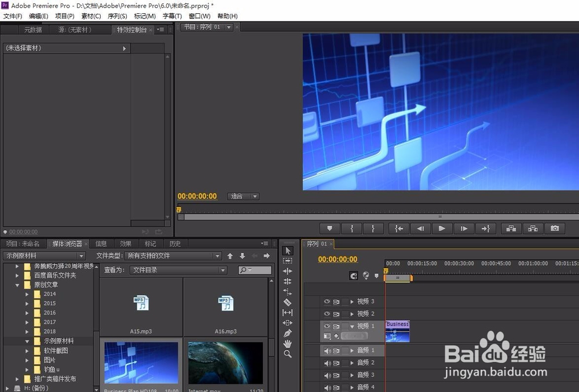The height and width of the screenshot is (392, 579).
Task: Open the 适合 zoom level dropdown
Action: click(243, 196)
